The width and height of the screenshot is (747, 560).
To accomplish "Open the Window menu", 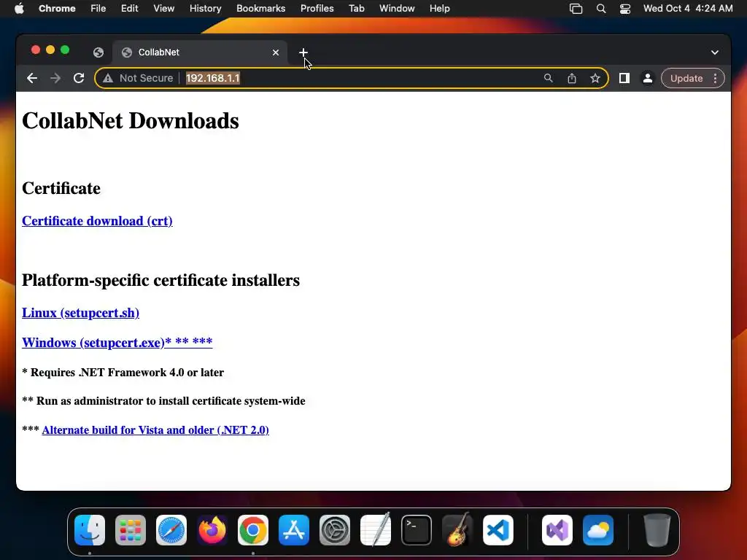I will [x=397, y=9].
